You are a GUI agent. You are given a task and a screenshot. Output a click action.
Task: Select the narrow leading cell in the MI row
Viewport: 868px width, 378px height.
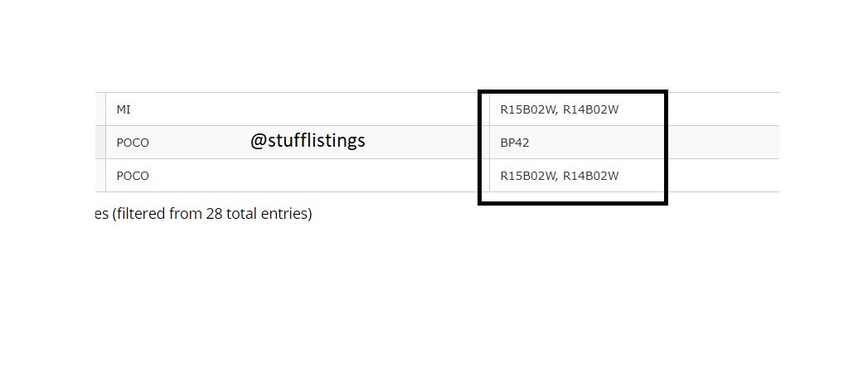click(x=99, y=109)
